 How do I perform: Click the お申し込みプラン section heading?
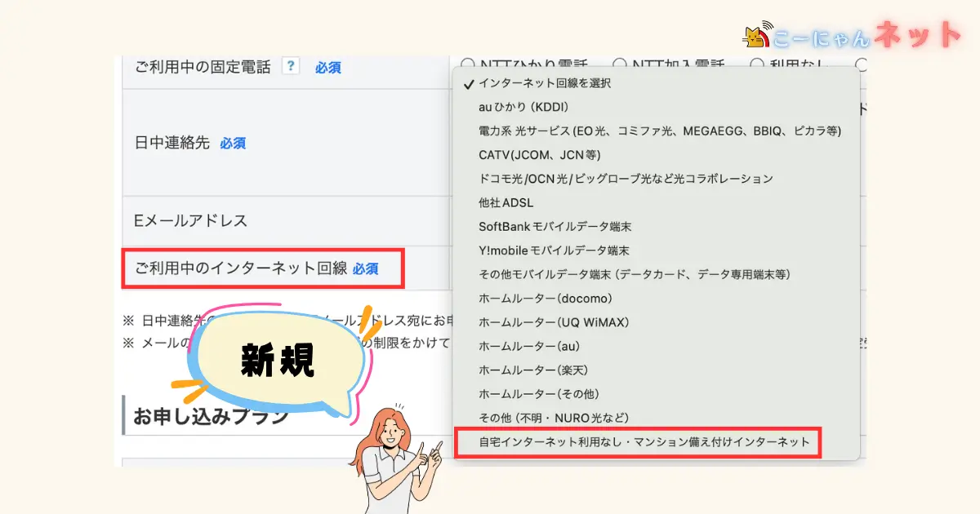pos(211,415)
